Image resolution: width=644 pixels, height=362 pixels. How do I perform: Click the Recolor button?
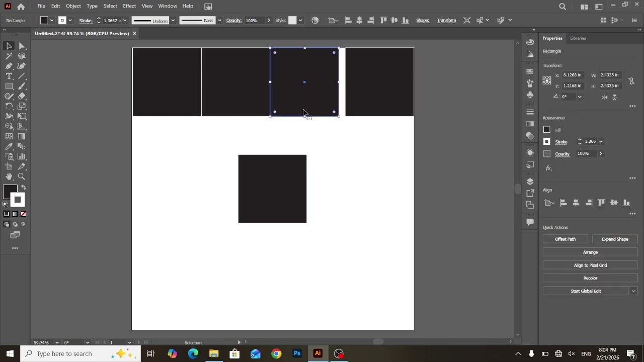coord(590,278)
